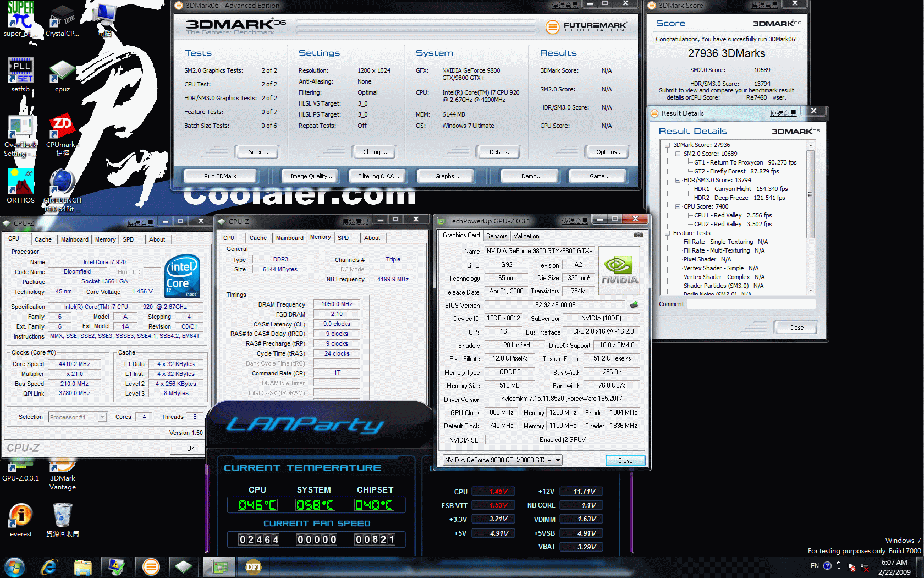The width and height of the screenshot is (924, 578).
Task: Launch the ZD CPUmark shortcut
Action: point(62,136)
